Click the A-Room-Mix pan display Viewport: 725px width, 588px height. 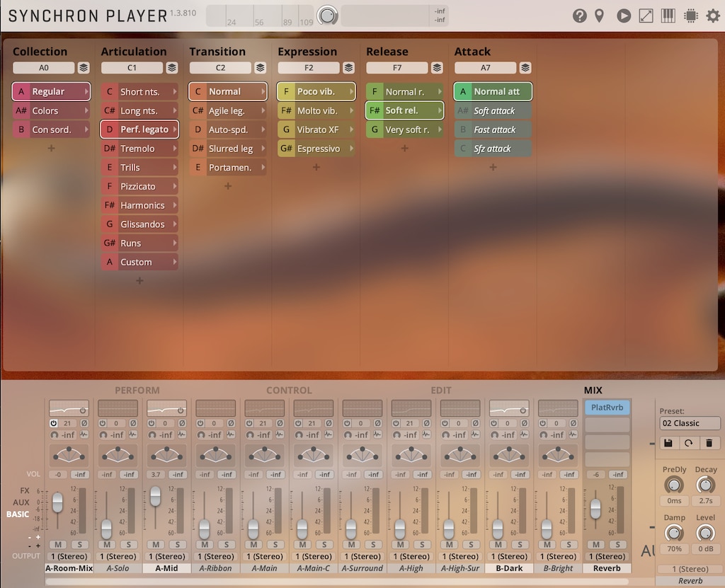coord(69,455)
